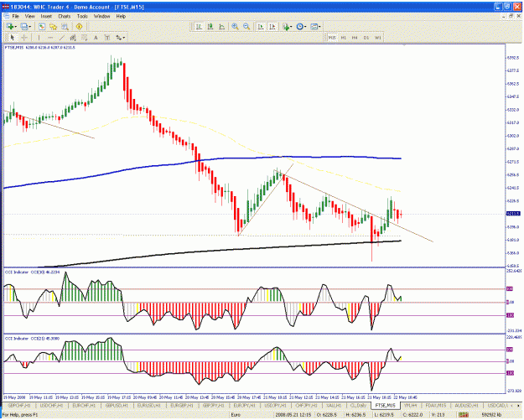Switch to the GBPCHF,H1 chart tab
The height and width of the screenshot is (420, 524).
click(18, 405)
